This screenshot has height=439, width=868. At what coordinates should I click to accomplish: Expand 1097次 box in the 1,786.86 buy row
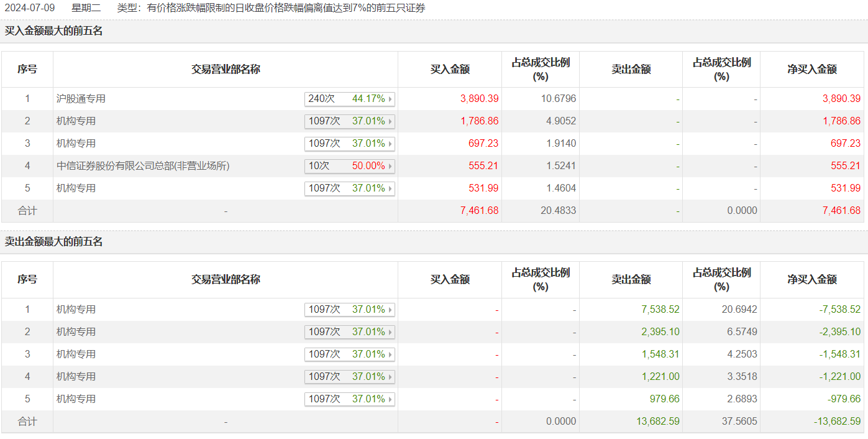tap(350, 121)
